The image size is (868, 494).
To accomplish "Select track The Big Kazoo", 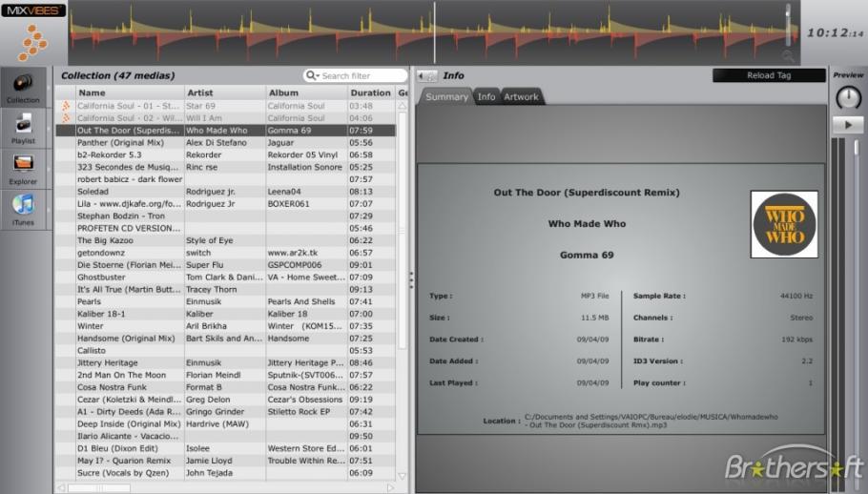I will pos(226,240).
